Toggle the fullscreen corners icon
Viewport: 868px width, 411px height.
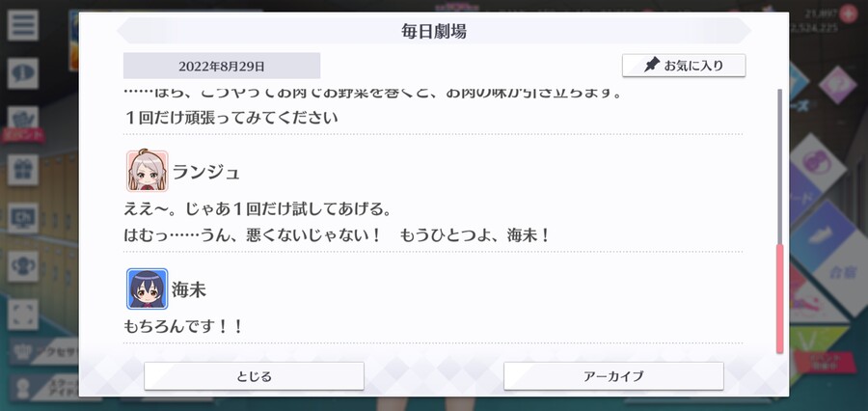point(23,315)
